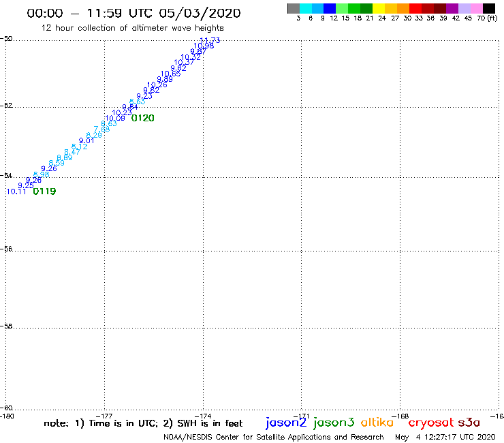This screenshot has width=504, height=443.
Task: Click the 'SWH is in feet' note
Action: (x=210, y=423)
